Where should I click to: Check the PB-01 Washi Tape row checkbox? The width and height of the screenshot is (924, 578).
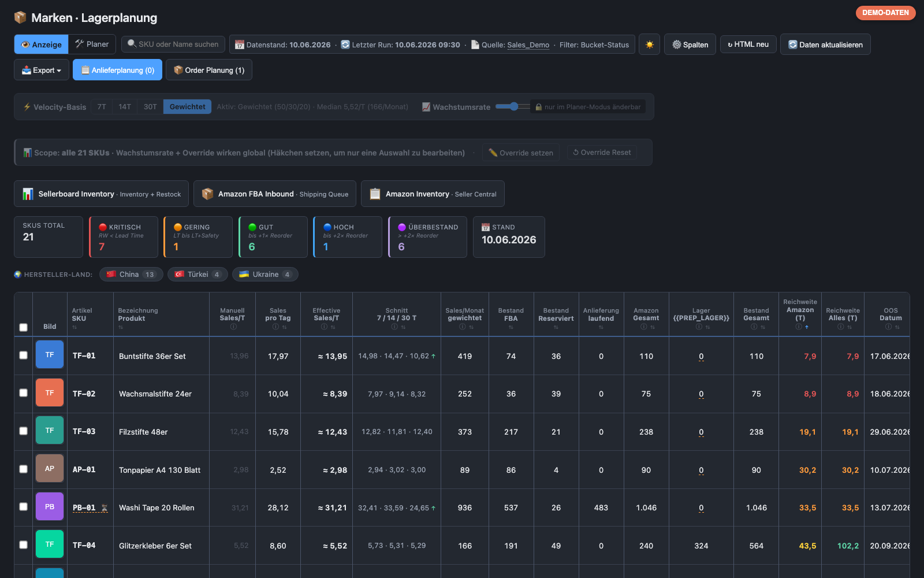pos(23,506)
